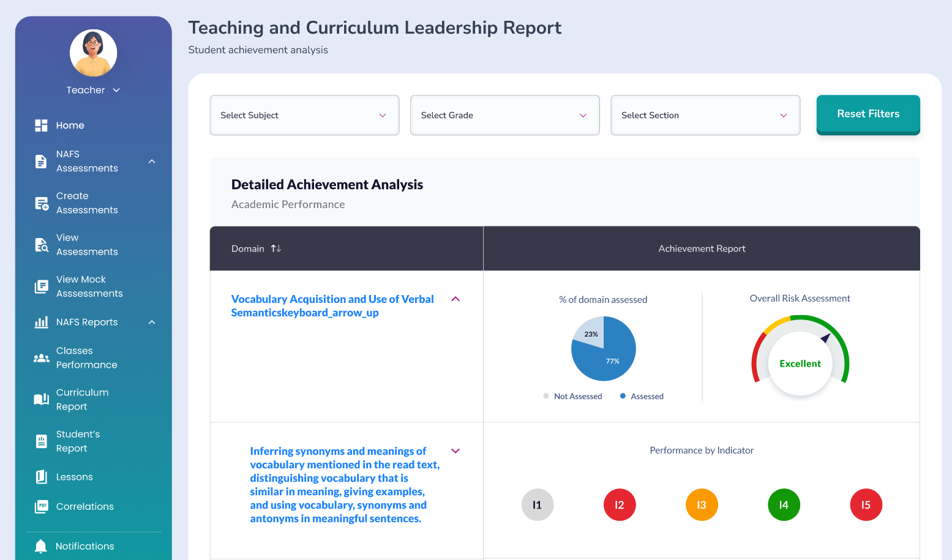Click the Create Assessments icon
The width and height of the screenshot is (952, 560).
pos(41,203)
